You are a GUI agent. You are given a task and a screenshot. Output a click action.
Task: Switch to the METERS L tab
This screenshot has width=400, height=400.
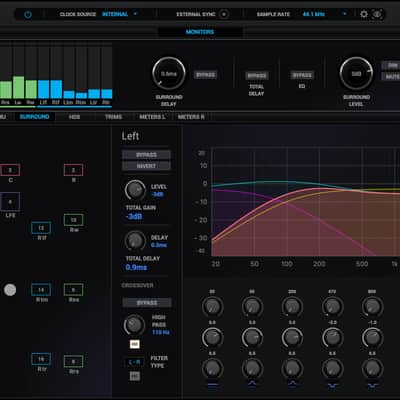(152, 117)
